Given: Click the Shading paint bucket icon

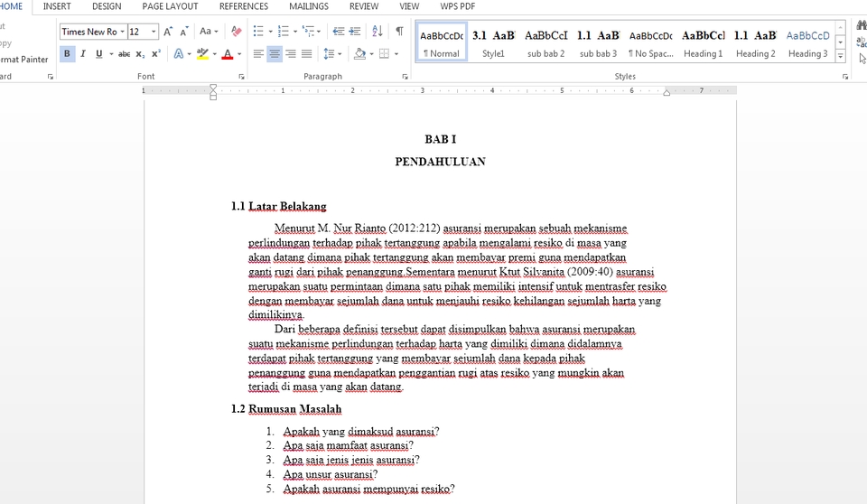Looking at the screenshot, I should click(x=360, y=54).
